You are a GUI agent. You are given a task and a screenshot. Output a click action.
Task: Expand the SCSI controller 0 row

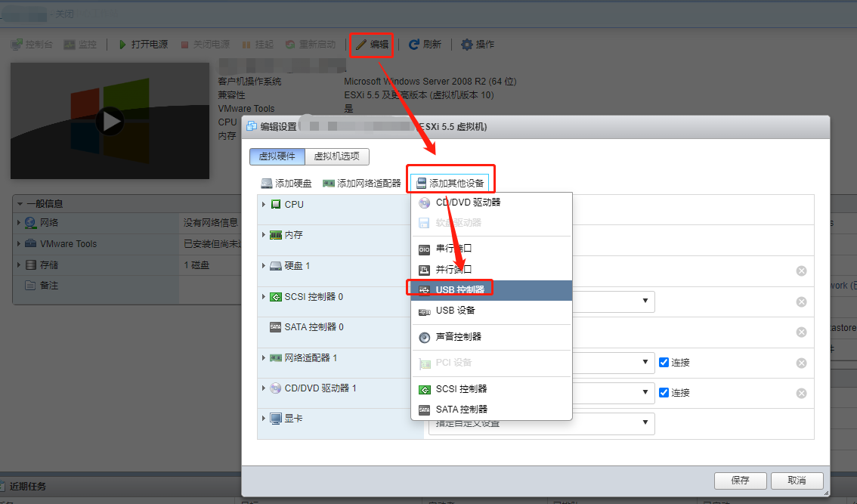click(264, 297)
